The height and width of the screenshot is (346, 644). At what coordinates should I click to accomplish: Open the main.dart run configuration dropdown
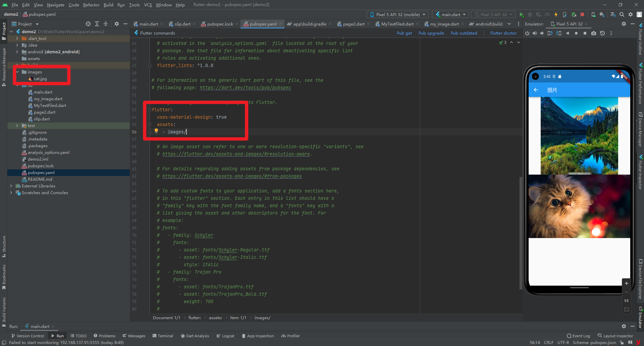(x=450, y=14)
